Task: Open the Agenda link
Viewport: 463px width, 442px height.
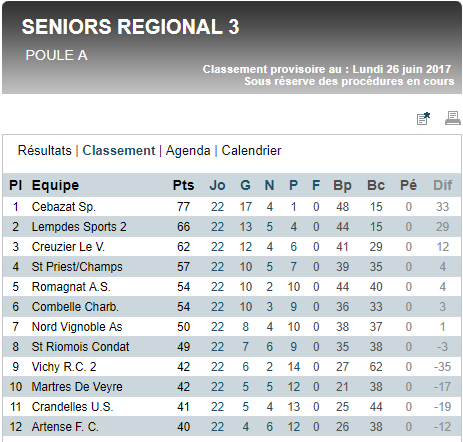Action: [188, 151]
